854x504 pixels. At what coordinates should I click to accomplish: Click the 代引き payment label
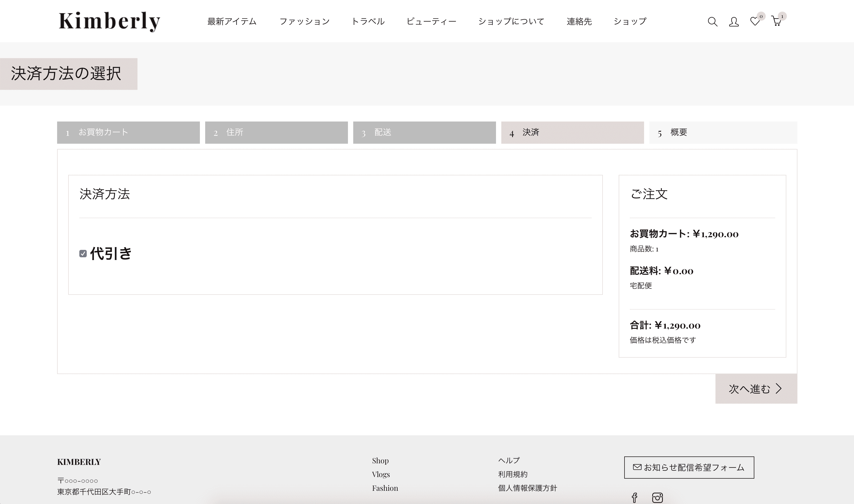(x=111, y=254)
